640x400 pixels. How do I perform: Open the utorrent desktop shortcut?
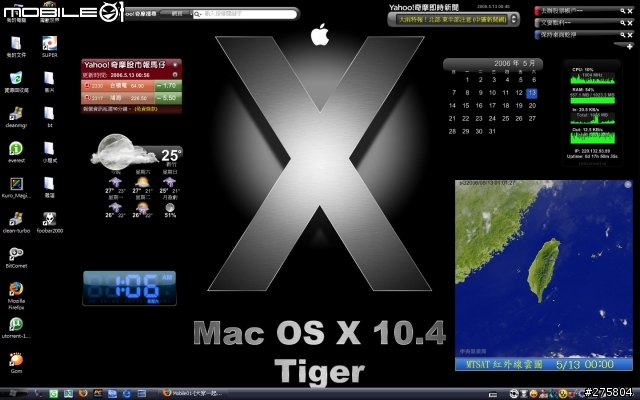point(16,328)
